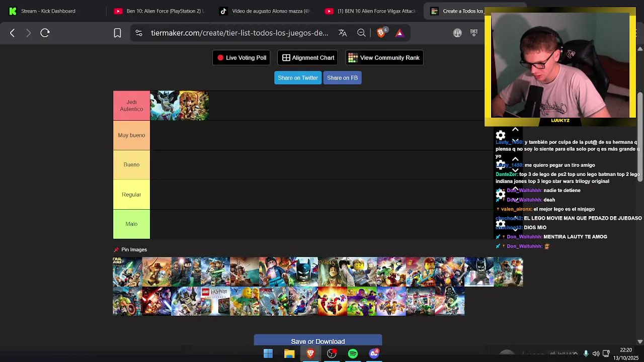Select the LEGO City Undercover thumbnail
This screenshot has height=362, width=644.
coord(362,272)
